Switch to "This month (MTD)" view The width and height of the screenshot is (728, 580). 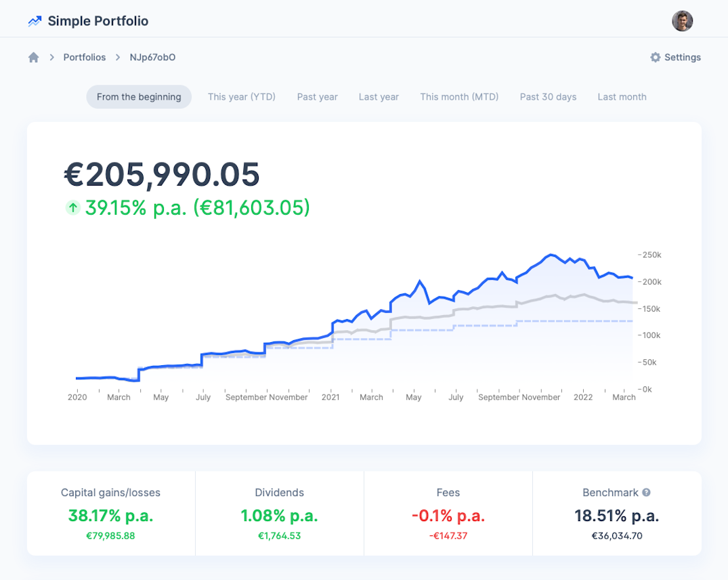459,97
